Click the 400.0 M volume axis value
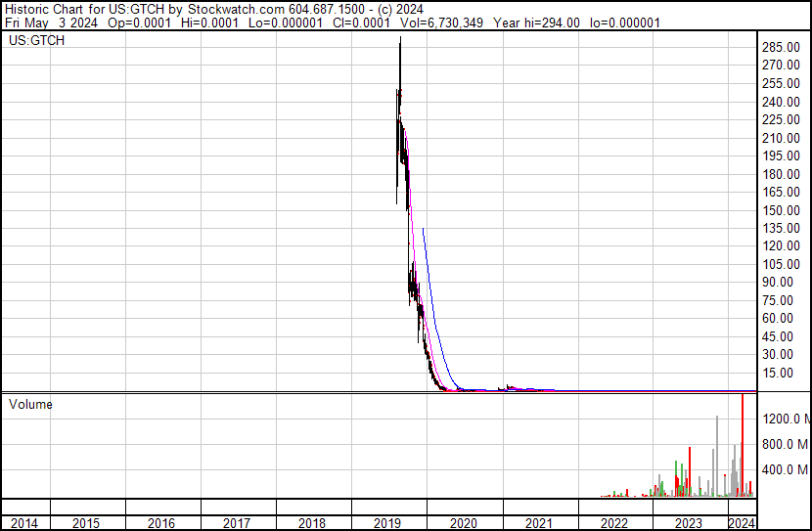812x531 pixels. click(x=785, y=469)
